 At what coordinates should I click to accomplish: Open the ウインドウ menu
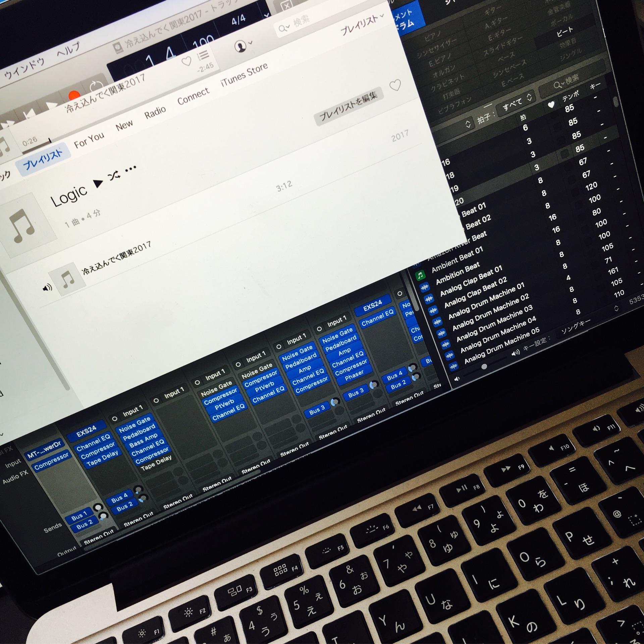coord(24,68)
